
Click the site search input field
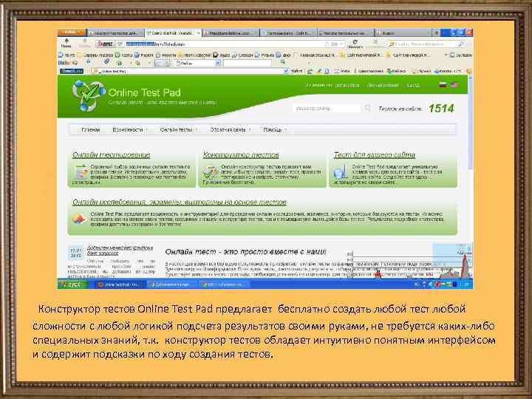[x=327, y=108]
